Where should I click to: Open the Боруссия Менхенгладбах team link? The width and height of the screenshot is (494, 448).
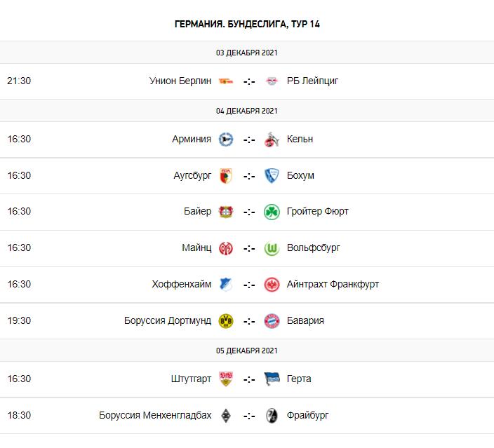pos(155,415)
